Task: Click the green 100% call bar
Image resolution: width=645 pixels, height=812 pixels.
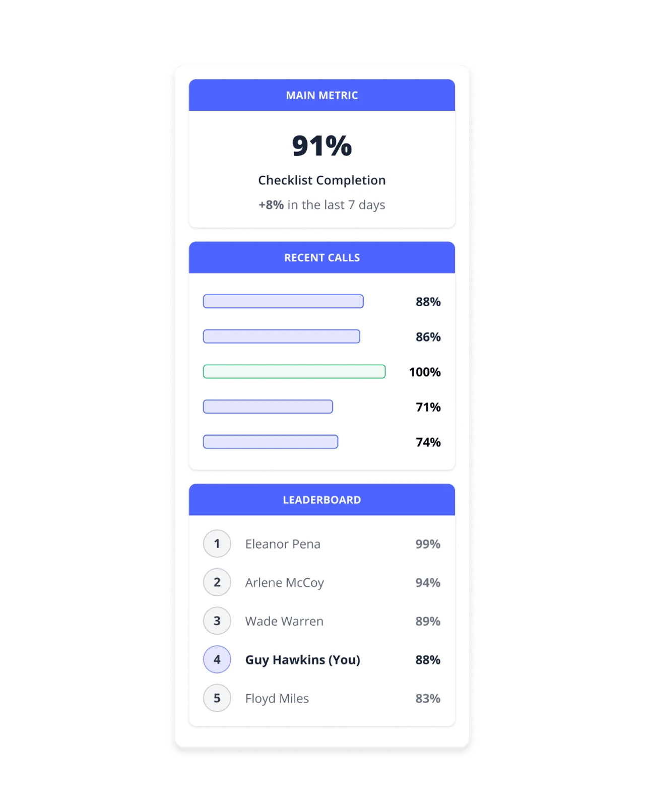Action: pos(294,372)
